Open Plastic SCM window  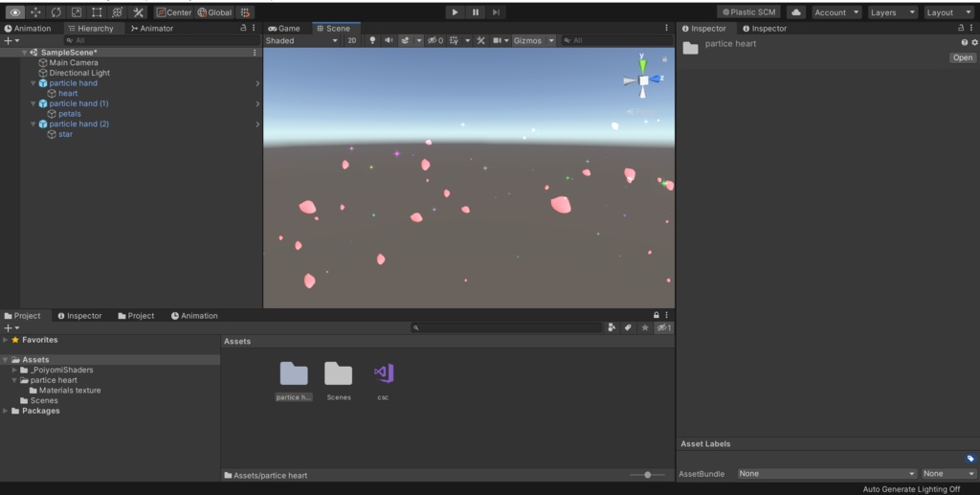pos(748,11)
